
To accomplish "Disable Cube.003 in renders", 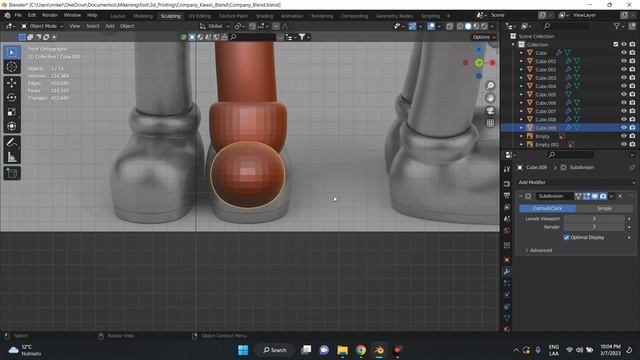I will (x=632, y=78).
